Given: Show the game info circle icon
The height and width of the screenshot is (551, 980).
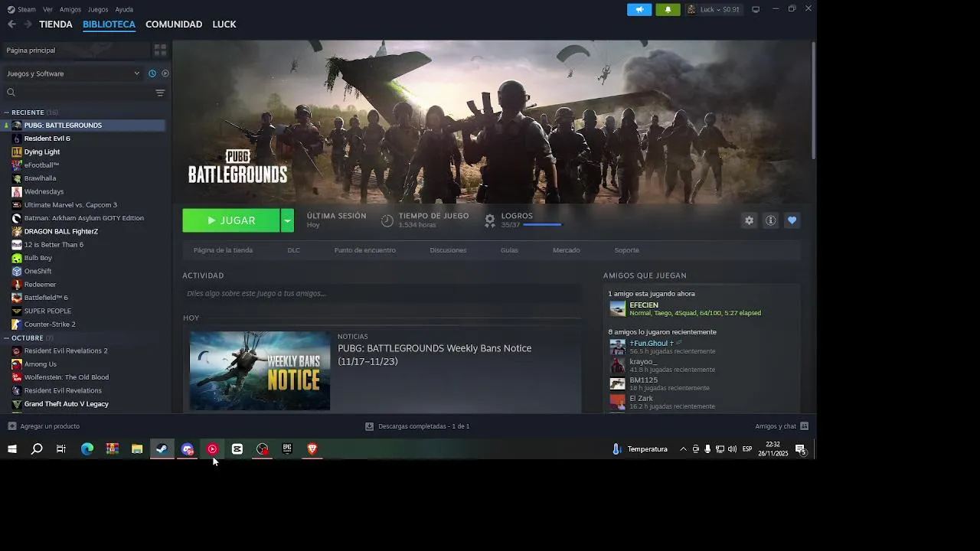Looking at the screenshot, I should pyautogui.click(x=770, y=220).
